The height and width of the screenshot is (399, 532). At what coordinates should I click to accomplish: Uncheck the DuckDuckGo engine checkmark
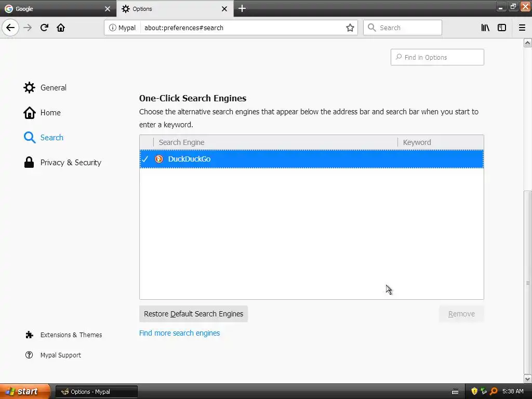(x=145, y=159)
